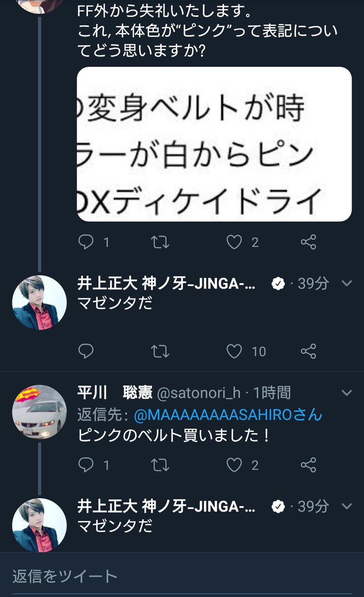
Task: Retweet the first マゼンタだ tweet
Action: [160, 352]
